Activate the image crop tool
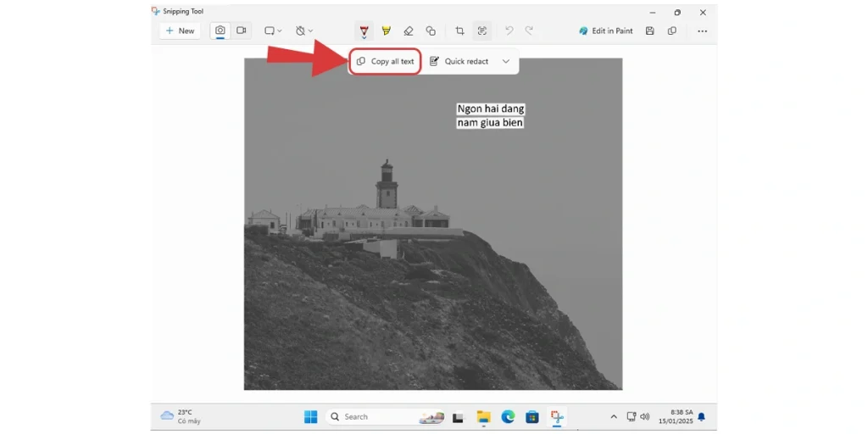Viewport: 868px width, 434px height. pos(459,31)
